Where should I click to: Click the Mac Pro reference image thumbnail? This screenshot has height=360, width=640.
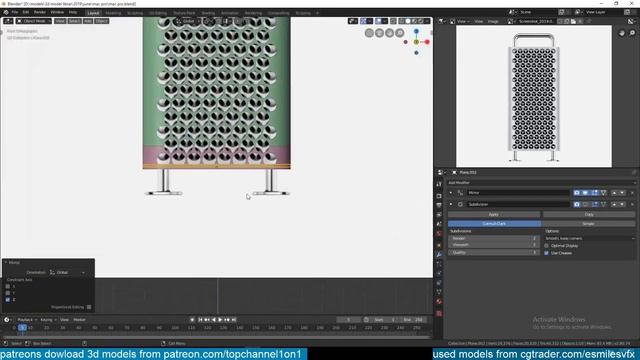pyautogui.click(x=534, y=97)
